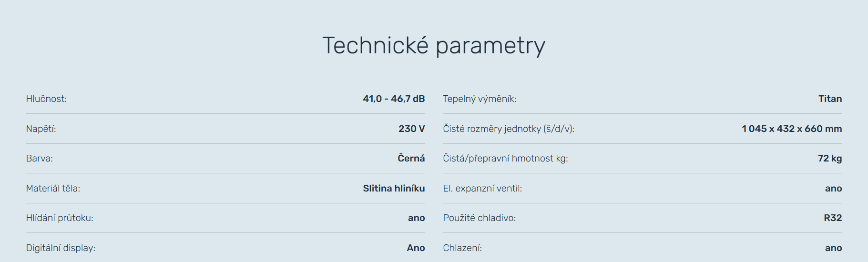Click the "Materiál těla:" label

pyautogui.click(x=53, y=189)
